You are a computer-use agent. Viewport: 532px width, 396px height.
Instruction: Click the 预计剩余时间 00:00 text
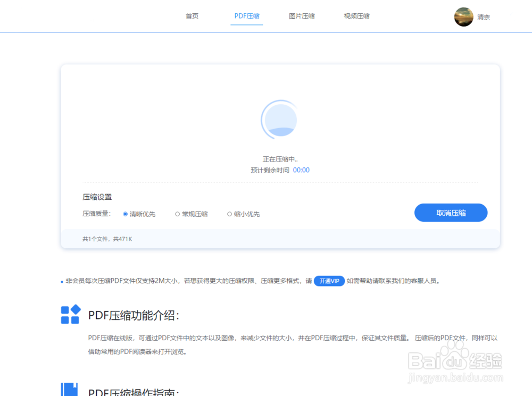279,170
